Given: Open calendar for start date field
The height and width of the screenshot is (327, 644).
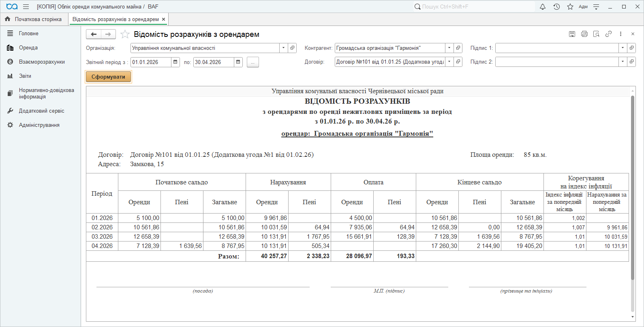Looking at the screenshot, I should pos(175,62).
